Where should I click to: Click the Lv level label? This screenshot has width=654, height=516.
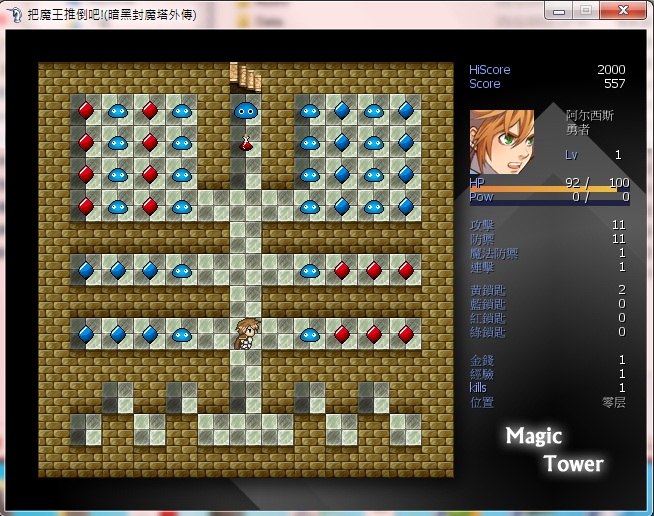coord(571,155)
